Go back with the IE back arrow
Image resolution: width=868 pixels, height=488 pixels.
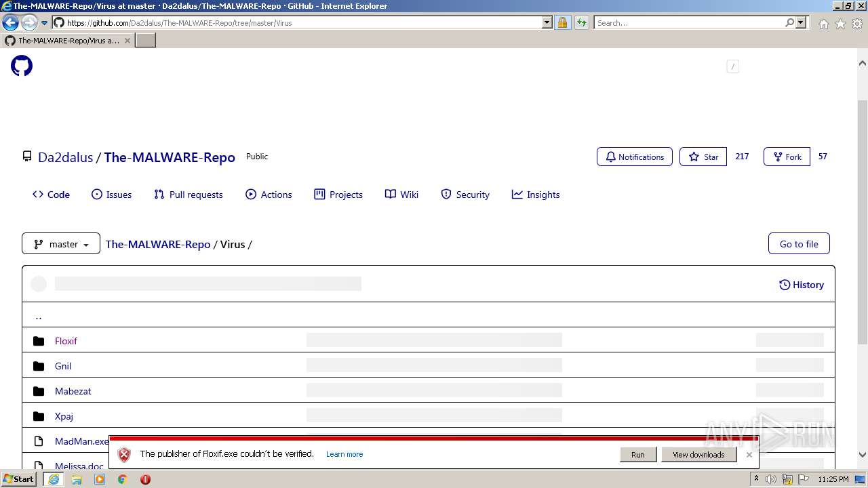[x=11, y=22]
